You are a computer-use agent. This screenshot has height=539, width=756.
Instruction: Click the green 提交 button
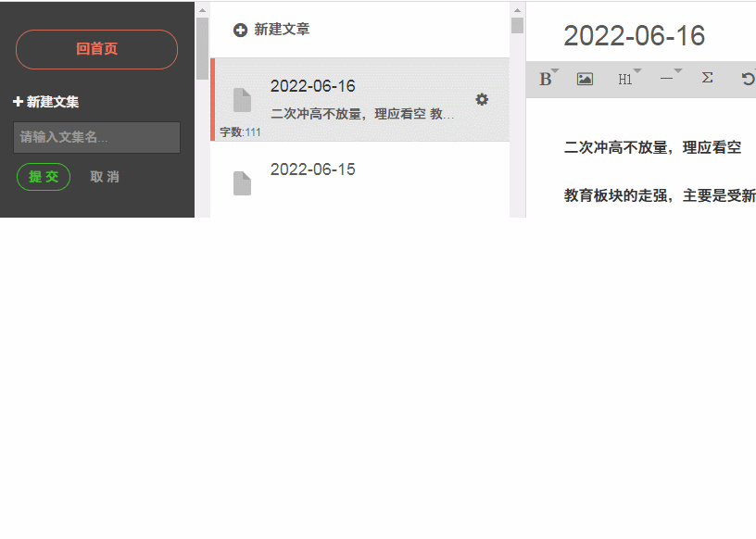44,177
